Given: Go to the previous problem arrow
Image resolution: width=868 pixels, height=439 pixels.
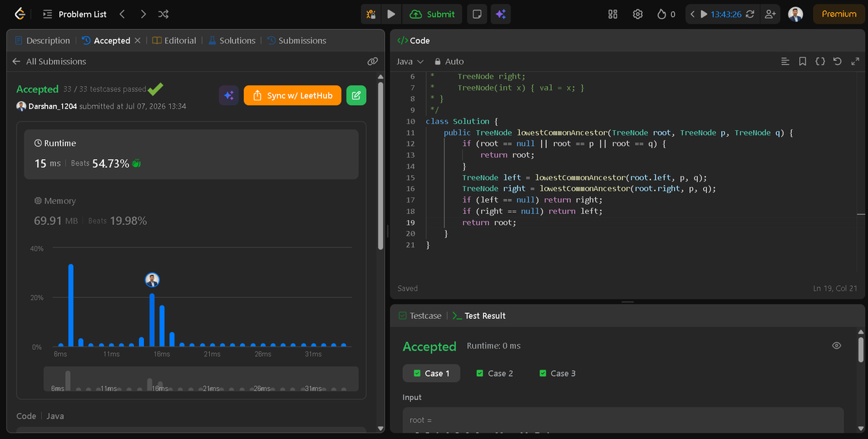Looking at the screenshot, I should pos(122,14).
